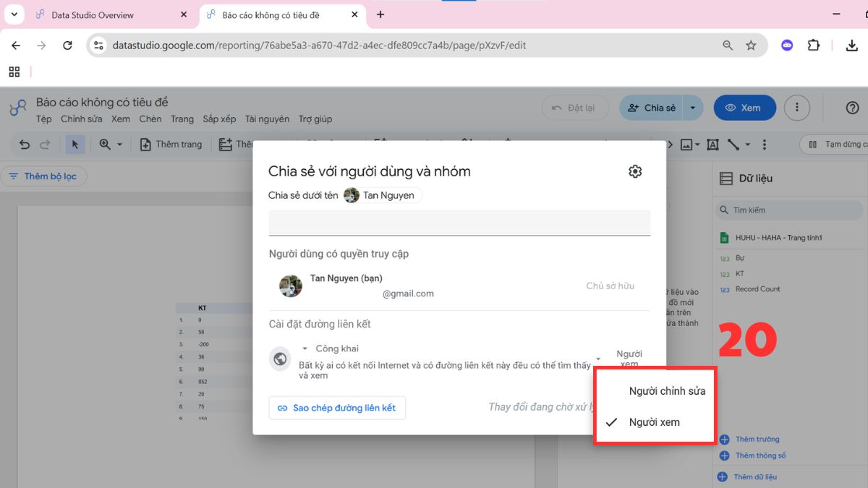Copy the link with Sao chép đường liên kết
Image resolution: width=868 pixels, height=488 pixels.
(337, 408)
